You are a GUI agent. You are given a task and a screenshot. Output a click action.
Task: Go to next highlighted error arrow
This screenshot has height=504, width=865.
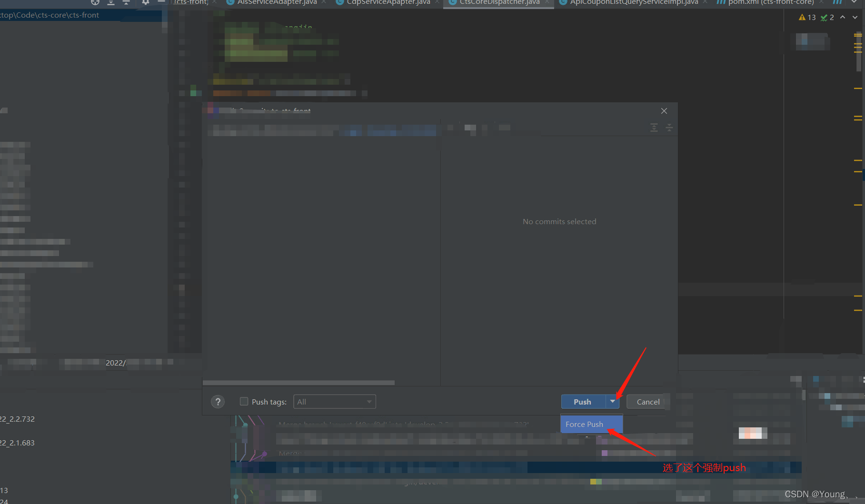[855, 17]
